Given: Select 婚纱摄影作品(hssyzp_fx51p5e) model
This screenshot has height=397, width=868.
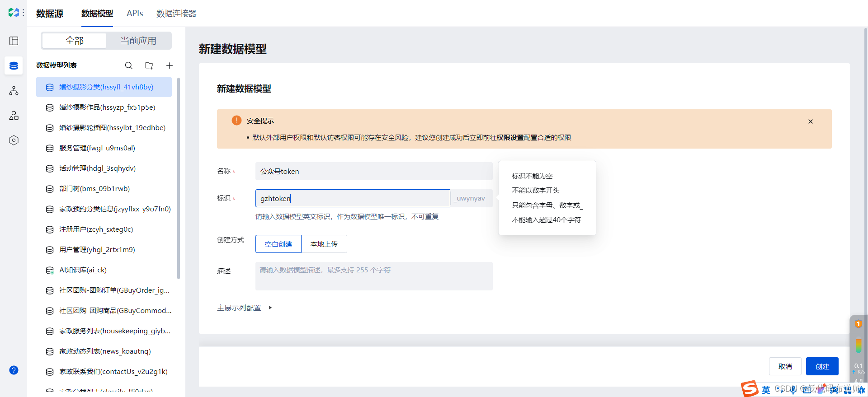Looking at the screenshot, I should point(104,107).
